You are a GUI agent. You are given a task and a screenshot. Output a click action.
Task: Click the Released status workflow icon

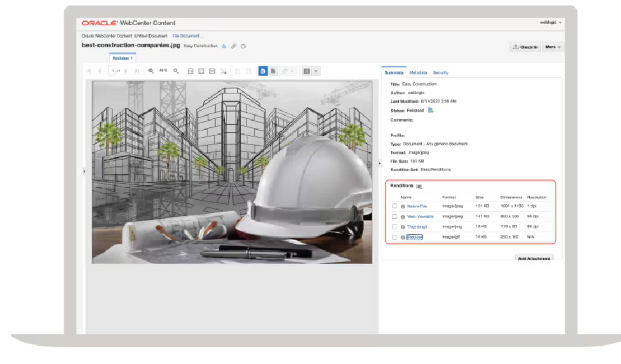pyautogui.click(x=430, y=110)
